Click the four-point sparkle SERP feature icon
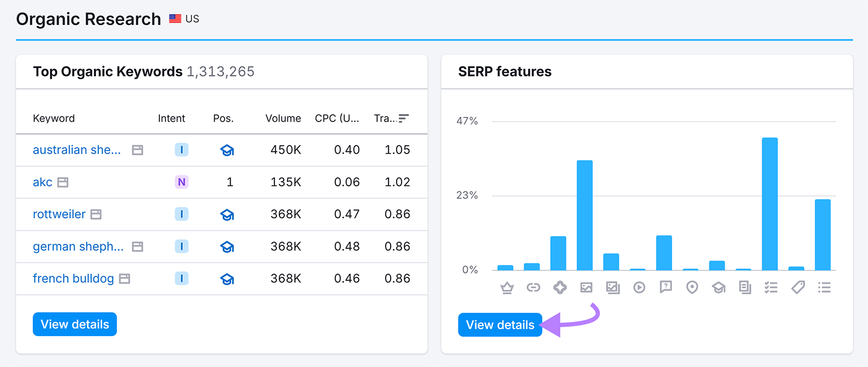The width and height of the screenshot is (868, 367). [560, 288]
